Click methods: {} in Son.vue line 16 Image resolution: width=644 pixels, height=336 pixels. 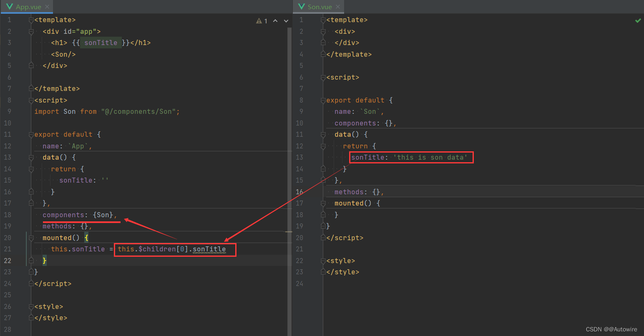click(357, 192)
